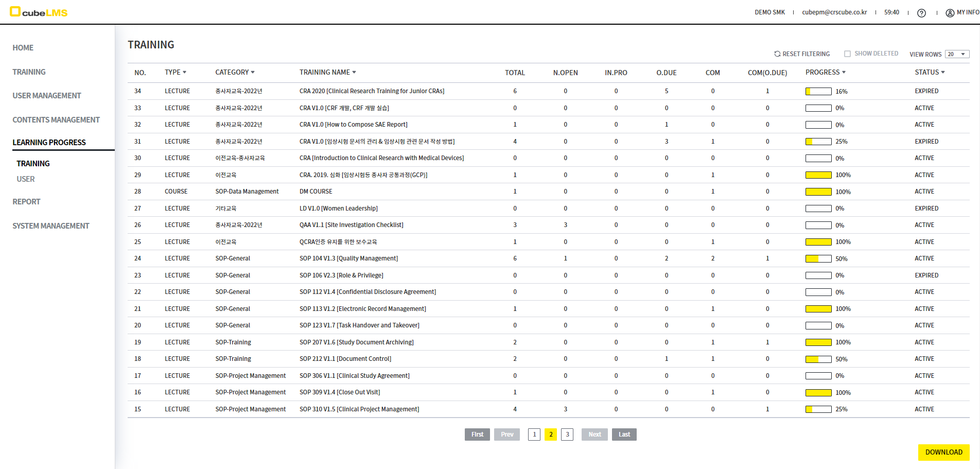Select USER under Learning Progress
Viewport: 980px width, 469px height.
click(x=26, y=179)
